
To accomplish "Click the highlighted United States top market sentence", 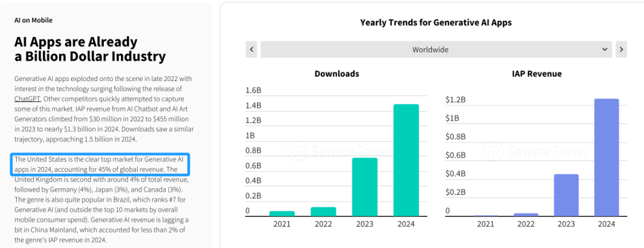I will (x=100, y=164).
